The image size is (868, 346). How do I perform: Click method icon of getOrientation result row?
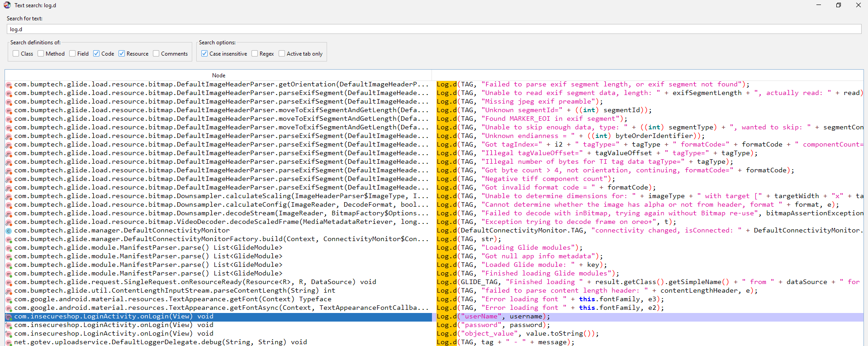pyautogui.click(x=9, y=85)
